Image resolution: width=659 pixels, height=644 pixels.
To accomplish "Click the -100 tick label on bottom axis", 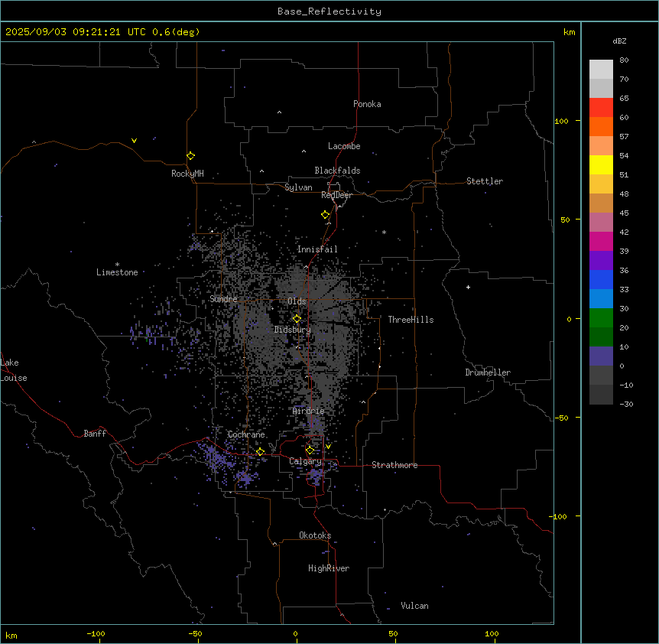I will coord(96,633).
